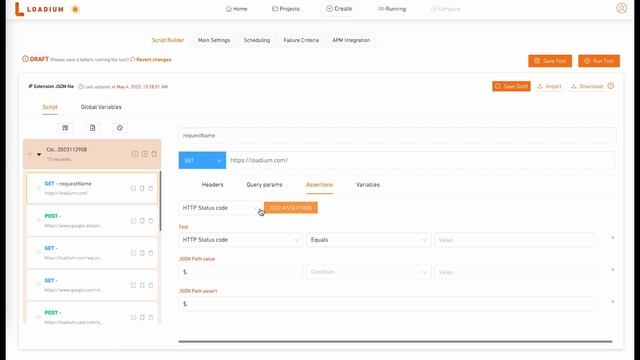Image resolution: width=640 pixels, height=360 pixels.
Task: Click the Revert changes link
Action: 151,60
